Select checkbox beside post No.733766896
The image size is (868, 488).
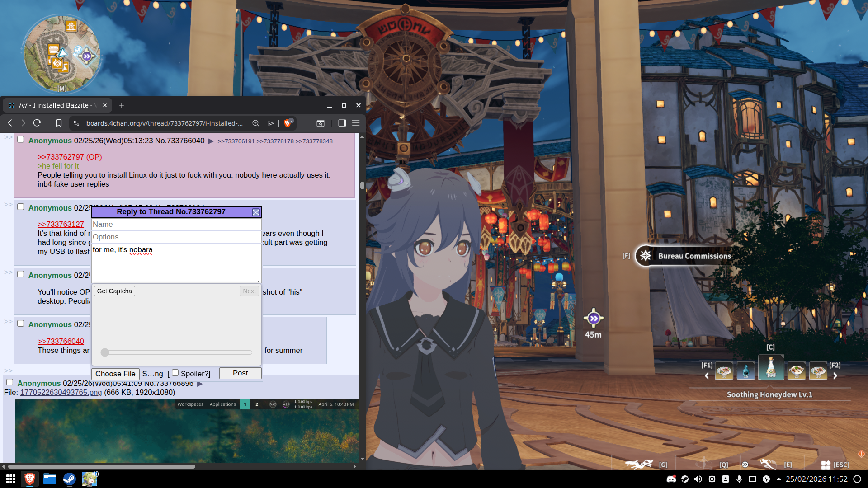[10, 382]
